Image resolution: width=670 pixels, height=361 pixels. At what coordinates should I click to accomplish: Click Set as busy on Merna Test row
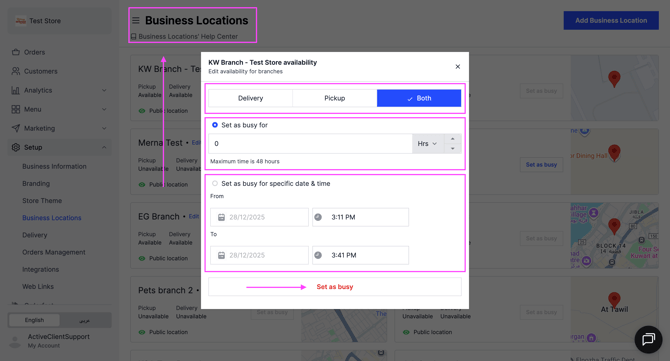point(541,164)
